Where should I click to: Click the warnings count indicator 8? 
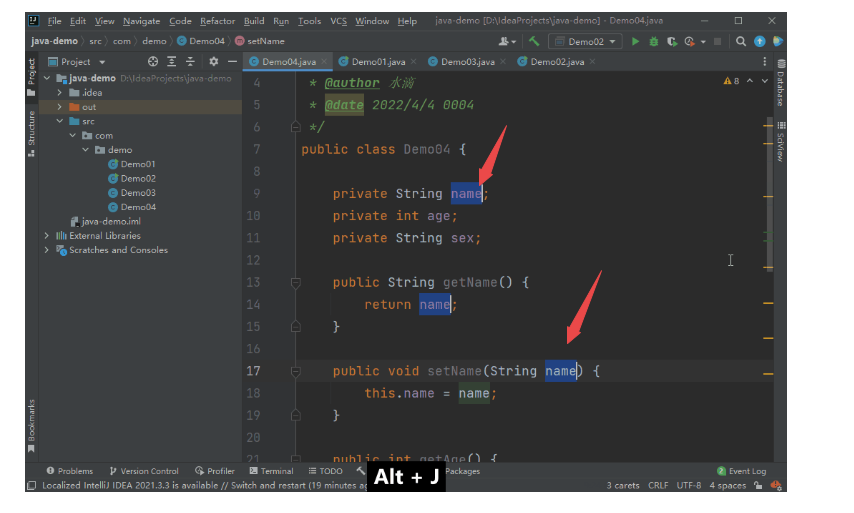[731, 81]
